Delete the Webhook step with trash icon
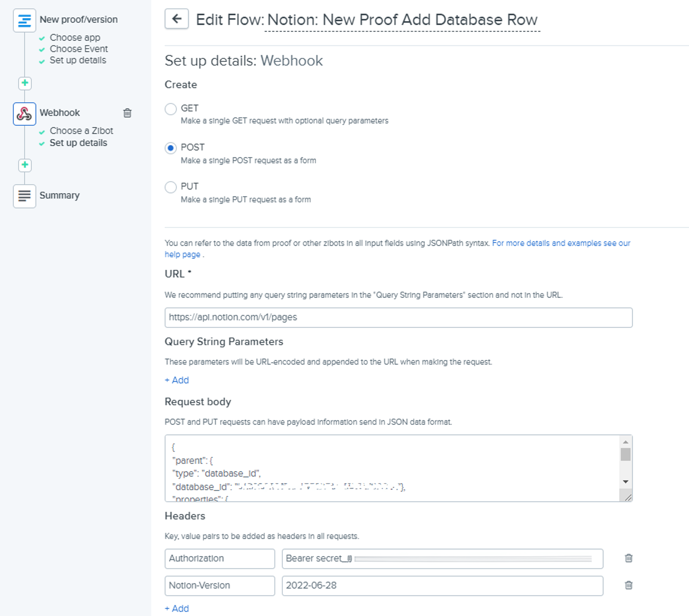 tap(127, 113)
